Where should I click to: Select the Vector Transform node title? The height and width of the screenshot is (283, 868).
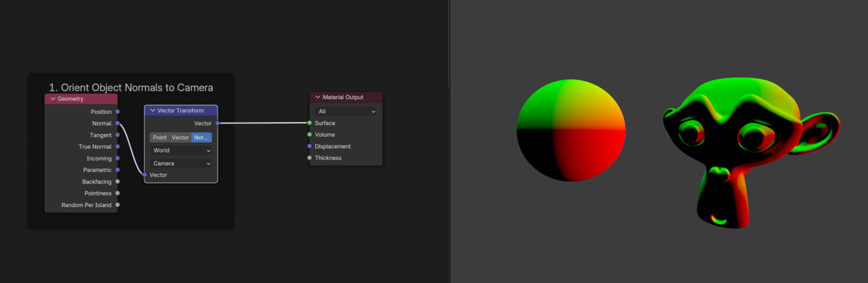180,110
